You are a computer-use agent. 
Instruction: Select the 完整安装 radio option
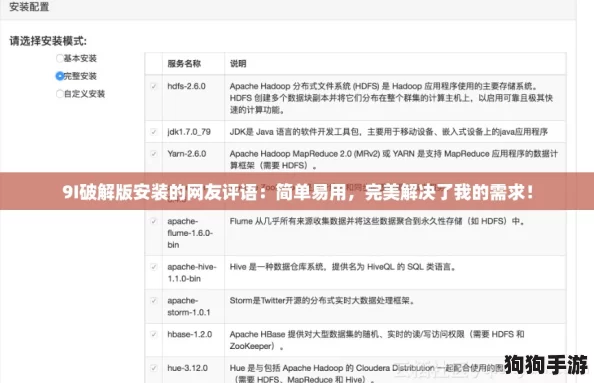(x=59, y=76)
